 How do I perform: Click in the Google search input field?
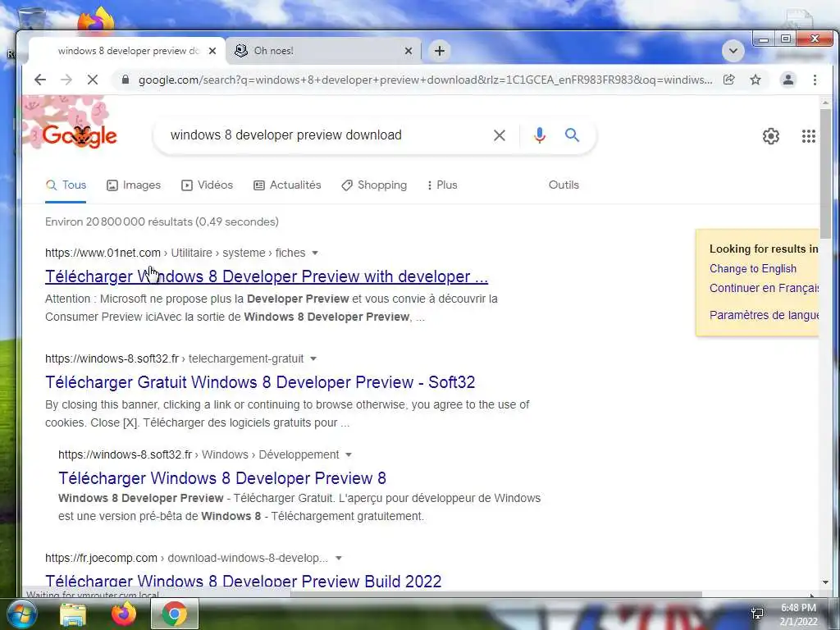(x=326, y=135)
